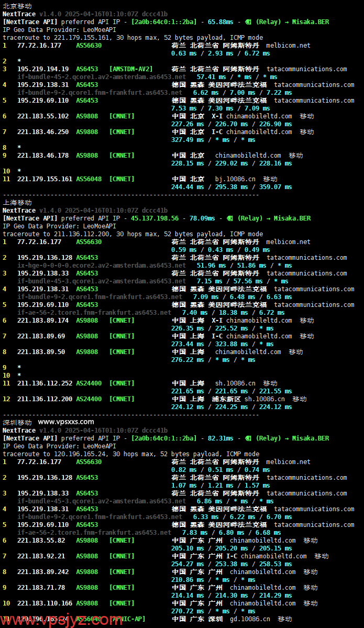
Task: Click the 210.86 ms latency value
Action: (188, 579)
